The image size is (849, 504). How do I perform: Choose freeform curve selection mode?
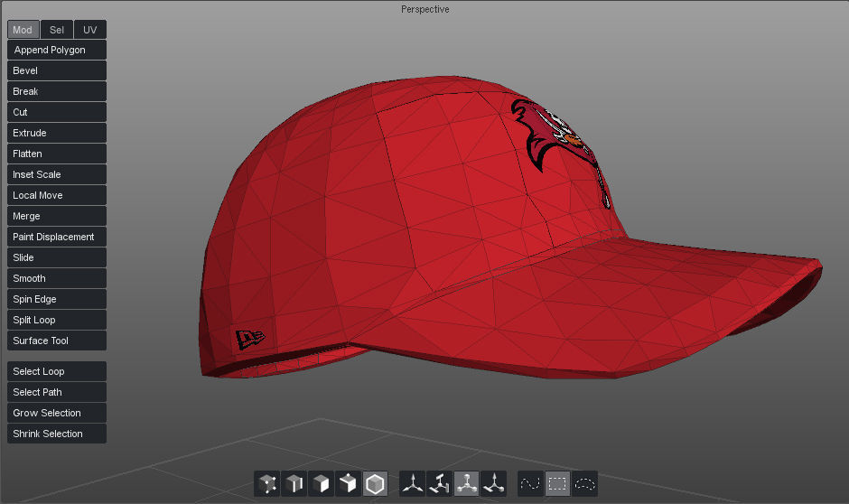coord(531,484)
